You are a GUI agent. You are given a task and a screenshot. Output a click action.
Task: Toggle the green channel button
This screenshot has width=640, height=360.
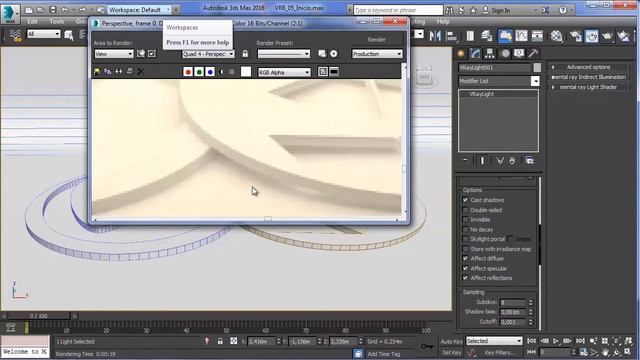tap(199, 72)
